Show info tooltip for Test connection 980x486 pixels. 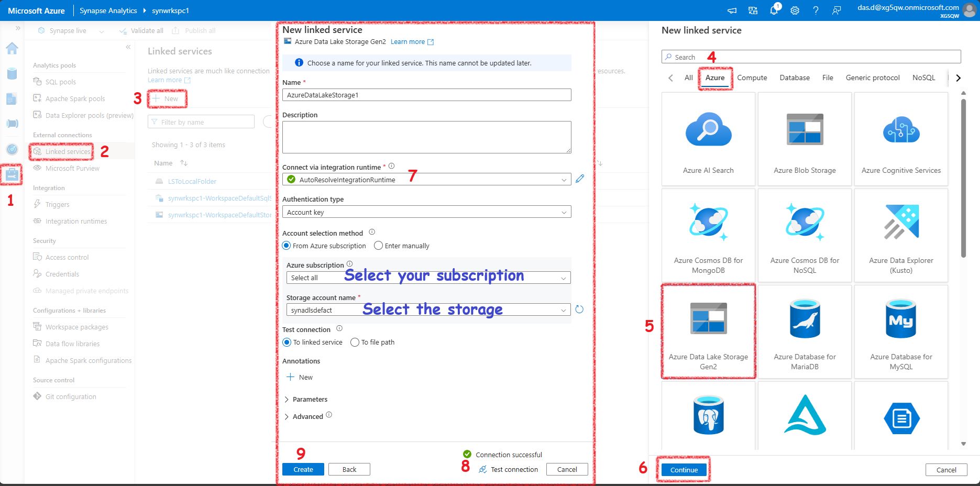tap(339, 328)
